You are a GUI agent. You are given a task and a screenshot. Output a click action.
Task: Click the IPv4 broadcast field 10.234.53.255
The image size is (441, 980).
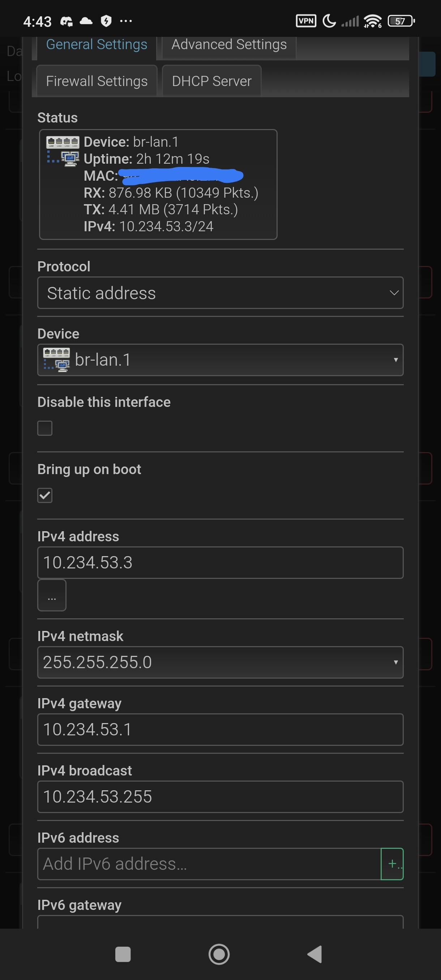220,797
